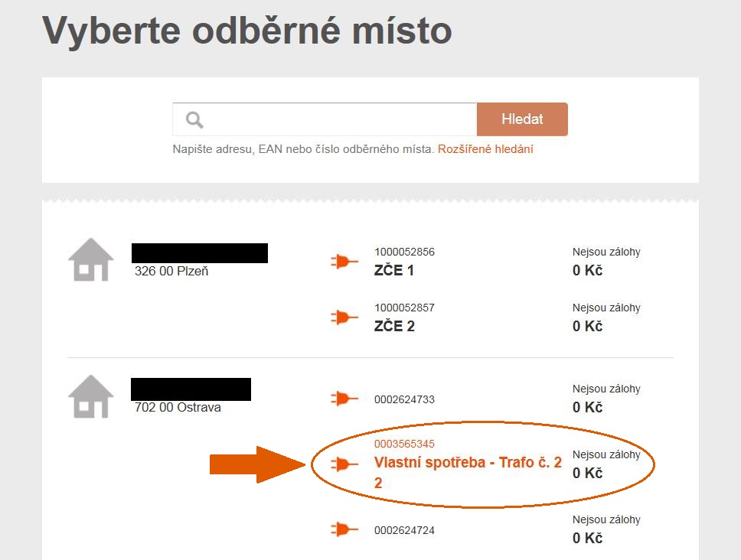
Task: Click the 702 00 Ostrava address text
Action: [178, 407]
